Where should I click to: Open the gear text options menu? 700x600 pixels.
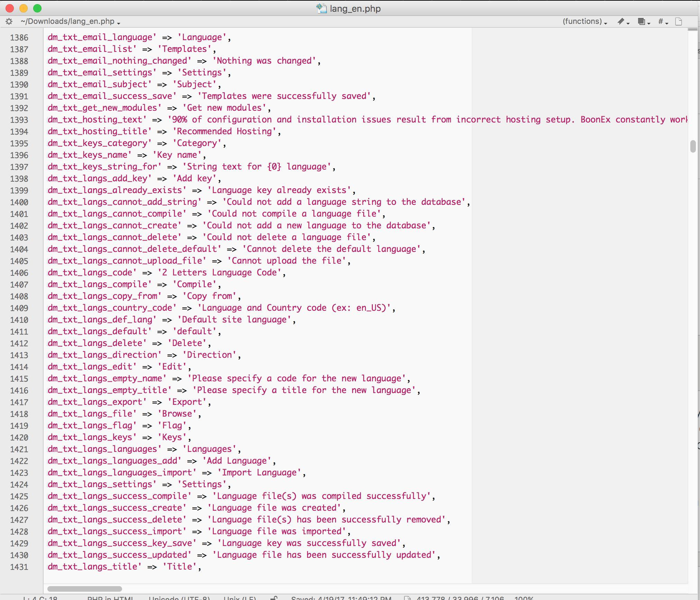pyautogui.click(x=9, y=21)
